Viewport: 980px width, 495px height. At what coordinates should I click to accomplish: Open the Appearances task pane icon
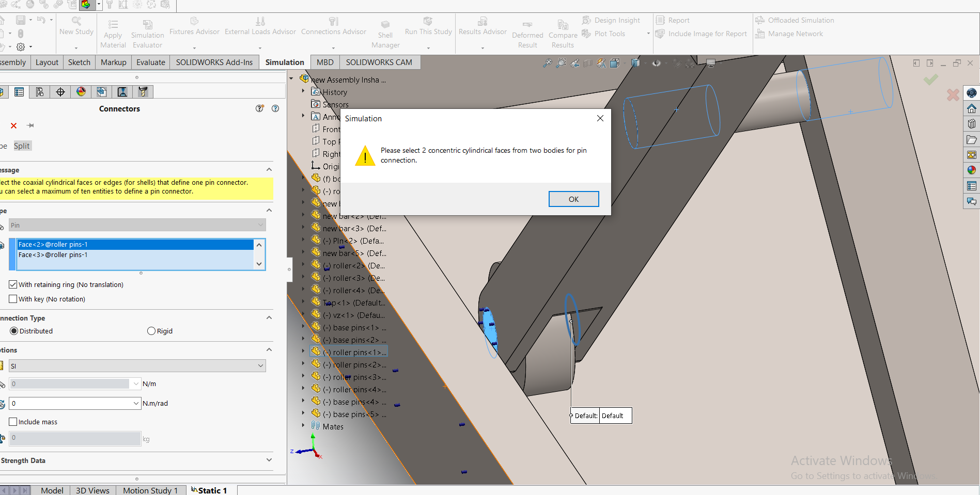coord(972,170)
